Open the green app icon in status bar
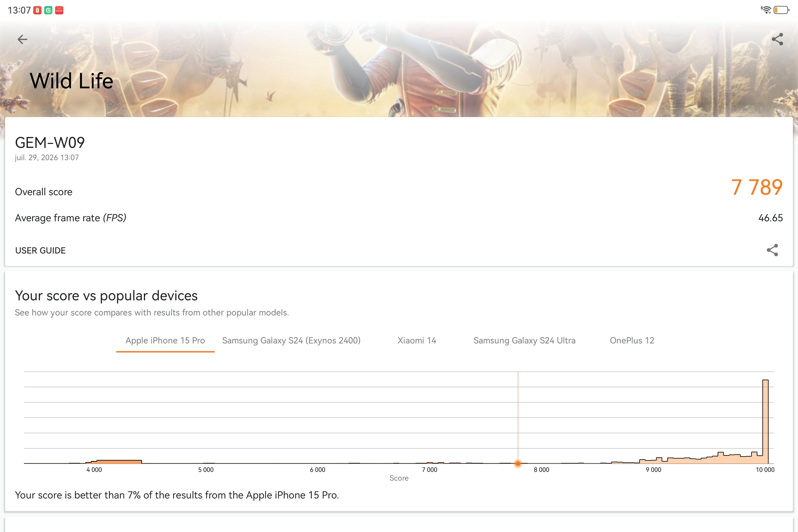Screen dimensions: 798x532 [48, 11]
